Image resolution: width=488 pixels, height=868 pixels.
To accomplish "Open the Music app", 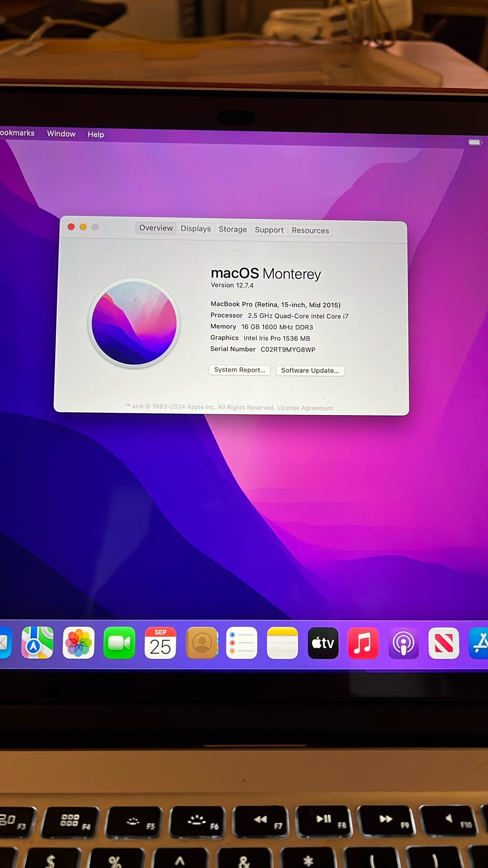I will click(363, 643).
